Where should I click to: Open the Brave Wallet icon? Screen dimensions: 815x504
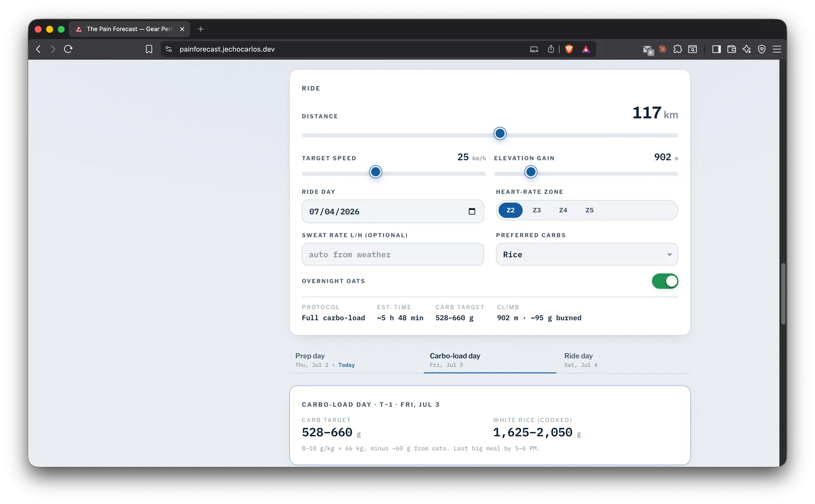[731, 49]
